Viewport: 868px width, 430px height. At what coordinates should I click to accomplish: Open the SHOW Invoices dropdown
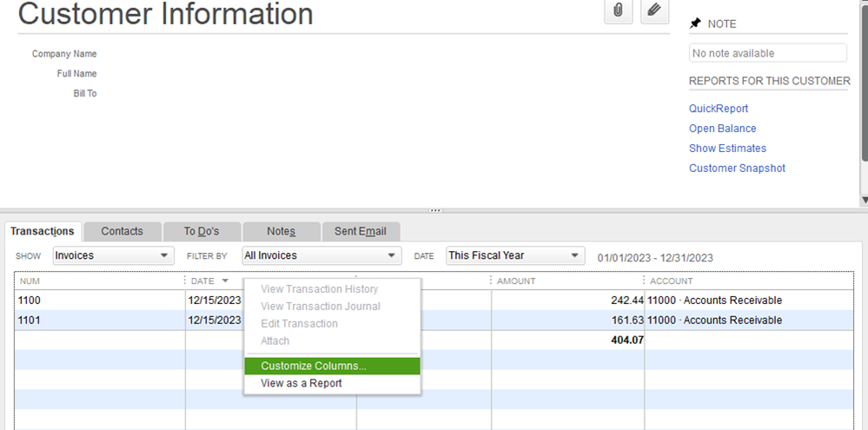tap(114, 255)
